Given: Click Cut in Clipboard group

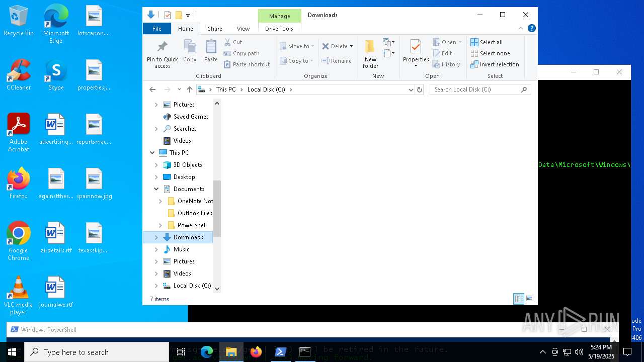Looking at the screenshot, I should [x=233, y=42].
